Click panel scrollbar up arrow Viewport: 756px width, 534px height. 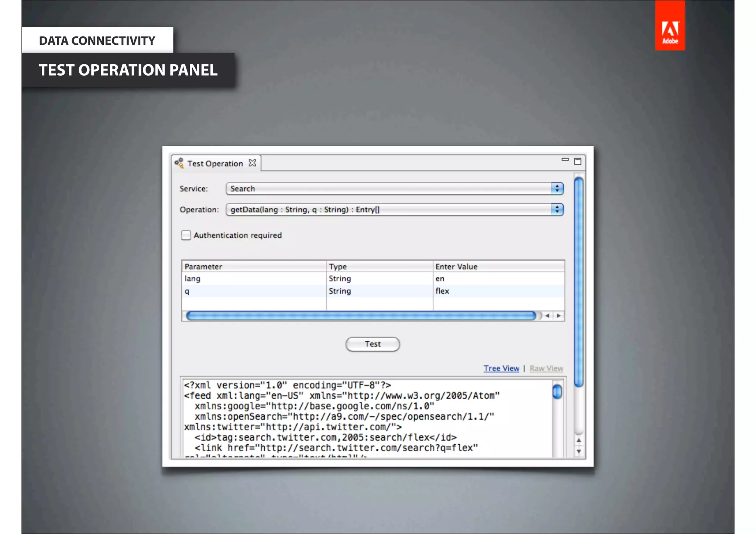pos(578,440)
